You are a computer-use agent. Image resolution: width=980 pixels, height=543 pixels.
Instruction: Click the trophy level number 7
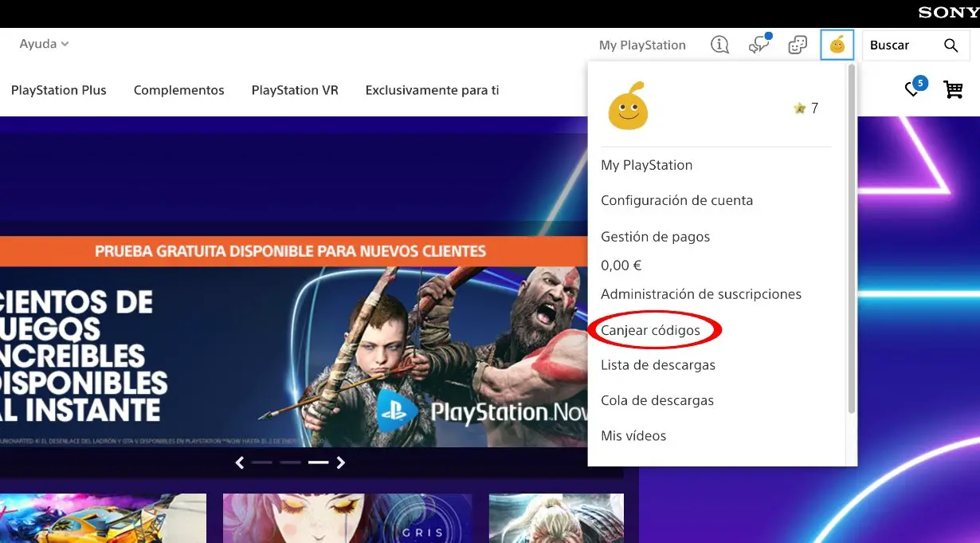[x=814, y=108]
